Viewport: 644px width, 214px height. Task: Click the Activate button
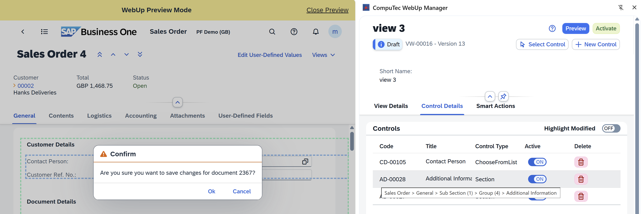(606, 29)
